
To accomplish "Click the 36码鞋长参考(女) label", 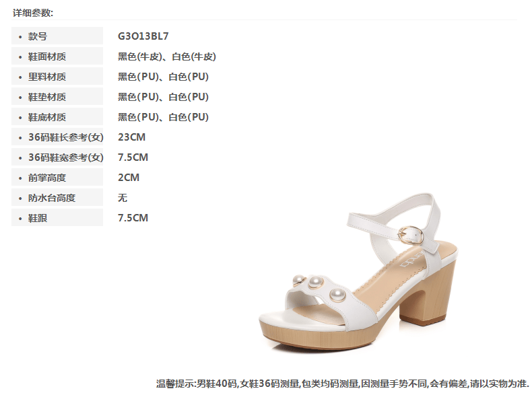I will coord(66,137).
